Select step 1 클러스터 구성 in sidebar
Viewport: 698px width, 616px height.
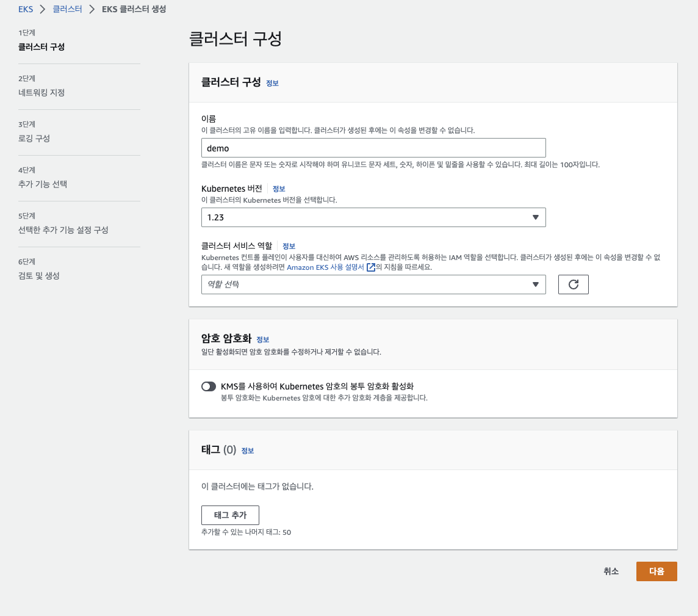[x=41, y=47]
